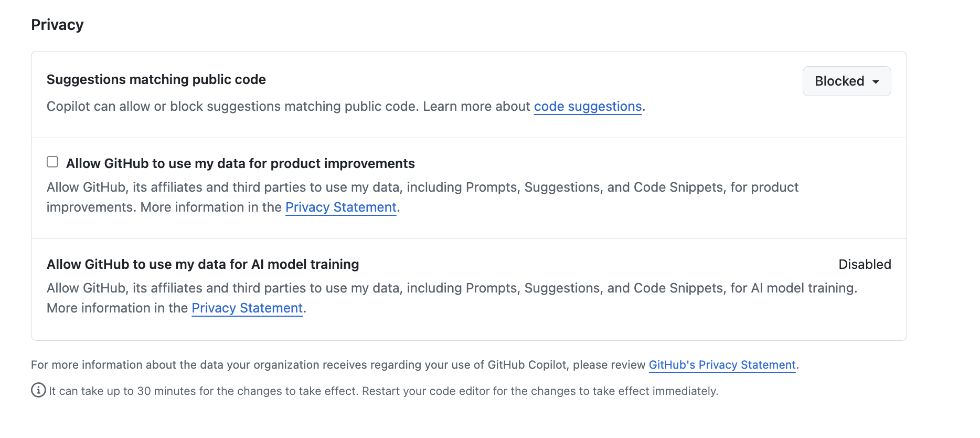The width and height of the screenshot is (980, 438).
Task: Expand the caret on the Blocked button
Action: click(x=876, y=81)
